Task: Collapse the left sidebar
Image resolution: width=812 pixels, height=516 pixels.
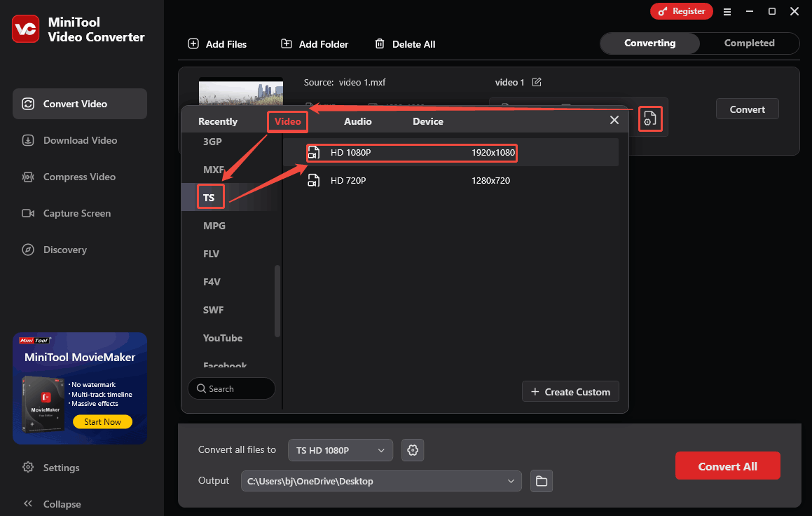Action: (52, 504)
